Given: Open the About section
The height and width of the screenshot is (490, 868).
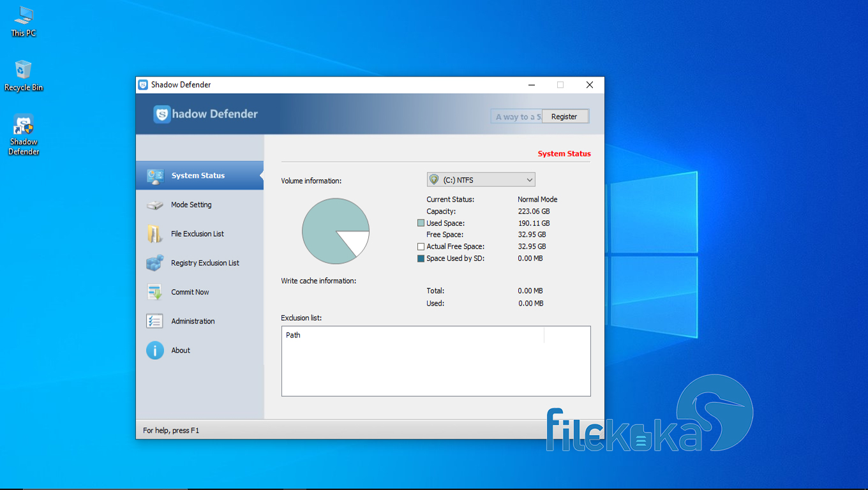Looking at the screenshot, I should point(200,350).
